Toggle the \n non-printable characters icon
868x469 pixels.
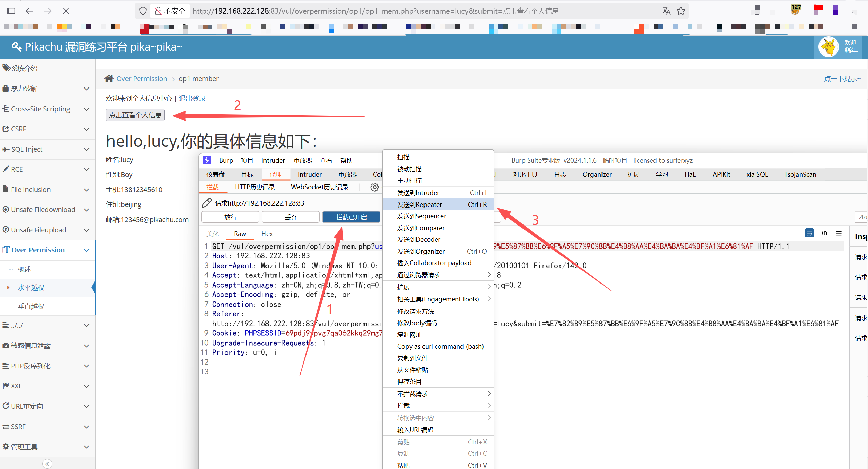coord(824,233)
